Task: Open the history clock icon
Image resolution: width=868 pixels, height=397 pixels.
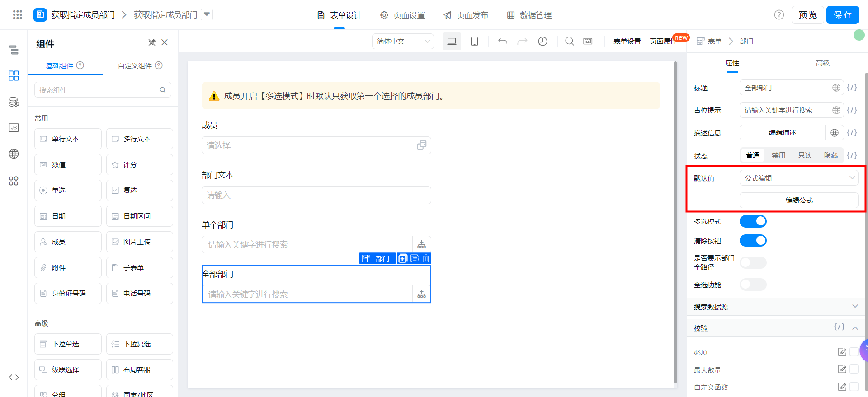Action: [542, 41]
